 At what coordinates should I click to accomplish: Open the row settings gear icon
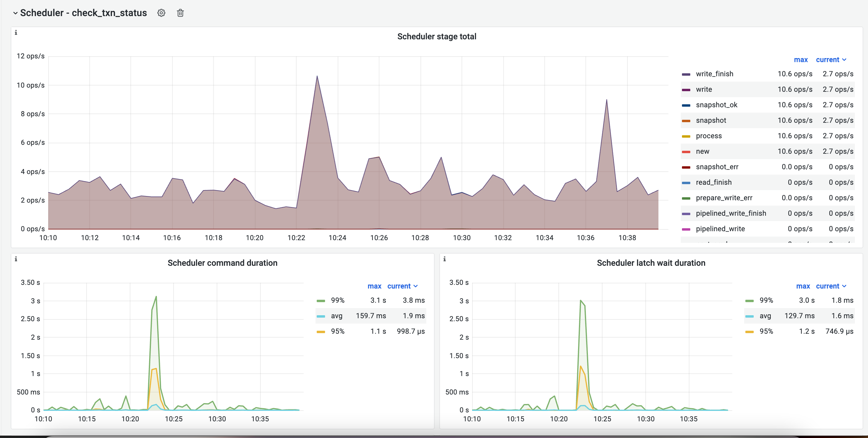(x=161, y=13)
